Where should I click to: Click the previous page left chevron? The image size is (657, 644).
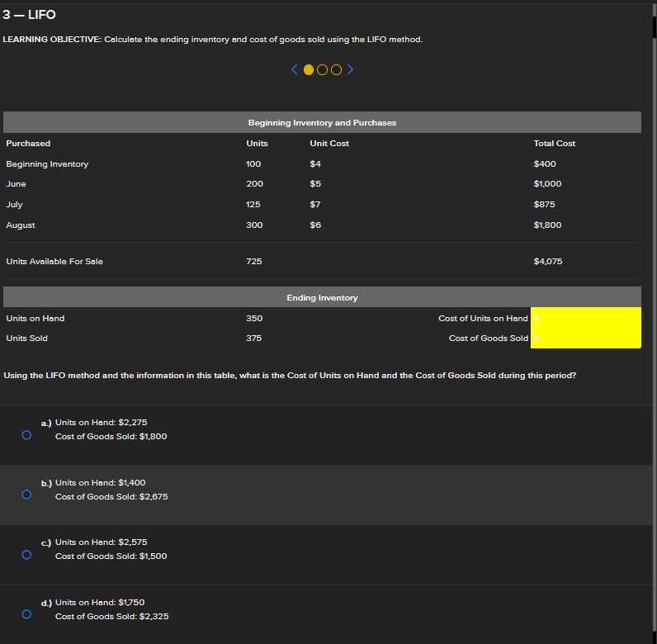click(x=295, y=70)
